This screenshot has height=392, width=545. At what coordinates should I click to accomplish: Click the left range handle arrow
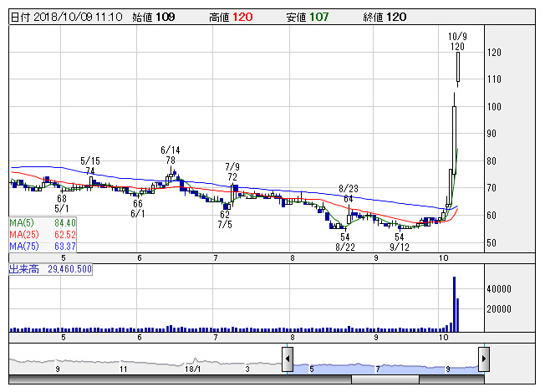tap(287, 359)
